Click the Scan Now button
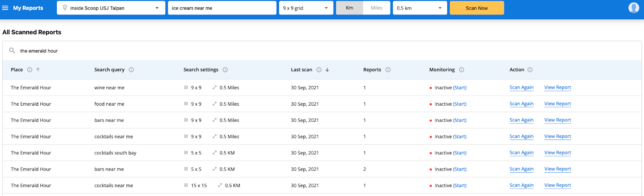 477,8
